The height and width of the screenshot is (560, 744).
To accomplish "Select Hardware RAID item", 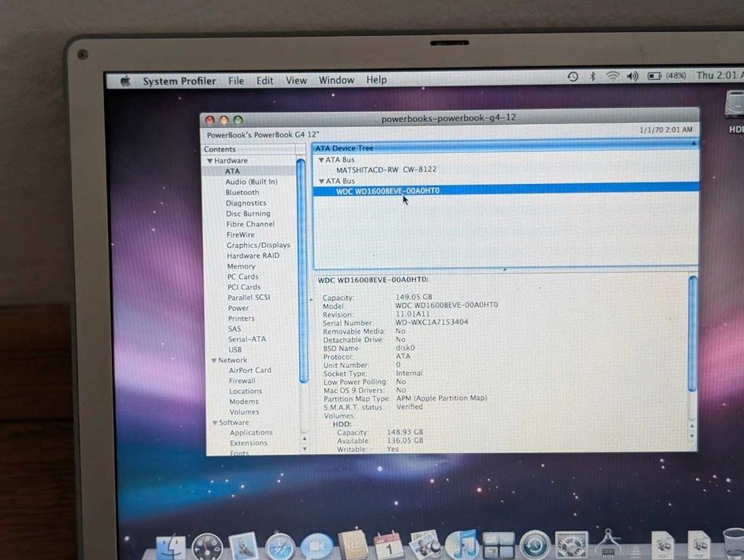I will pyautogui.click(x=253, y=255).
